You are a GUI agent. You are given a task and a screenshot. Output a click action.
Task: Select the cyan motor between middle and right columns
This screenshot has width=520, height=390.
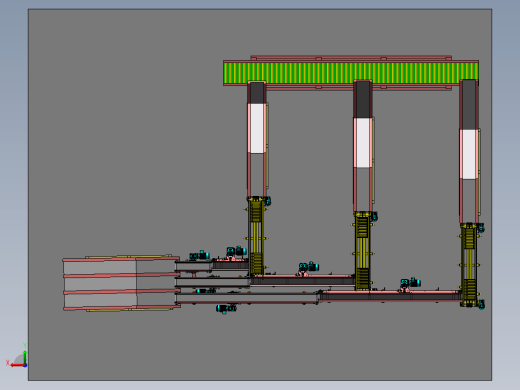click(410, 283)
